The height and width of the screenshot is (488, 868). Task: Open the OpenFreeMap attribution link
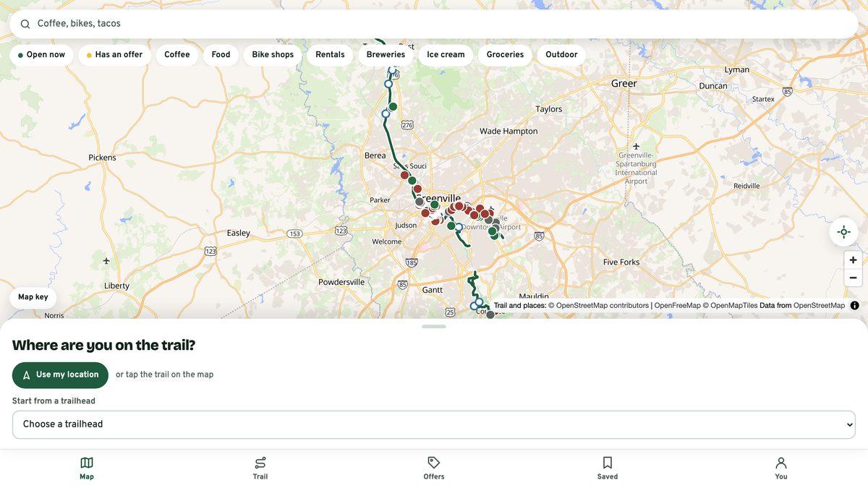coord(678,306)
